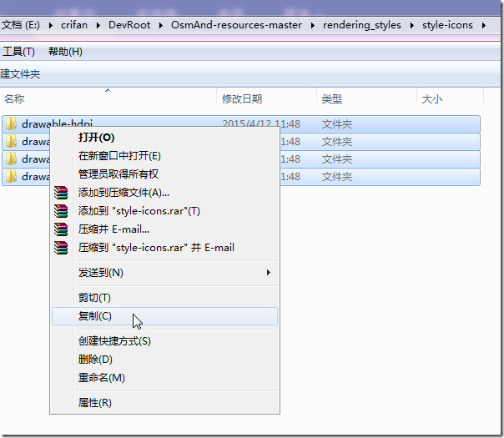The height and width of the screenshot is (438, 504).
Task: Select 在新窗口中打开(E) menu entry
Action: click(164, 156)
